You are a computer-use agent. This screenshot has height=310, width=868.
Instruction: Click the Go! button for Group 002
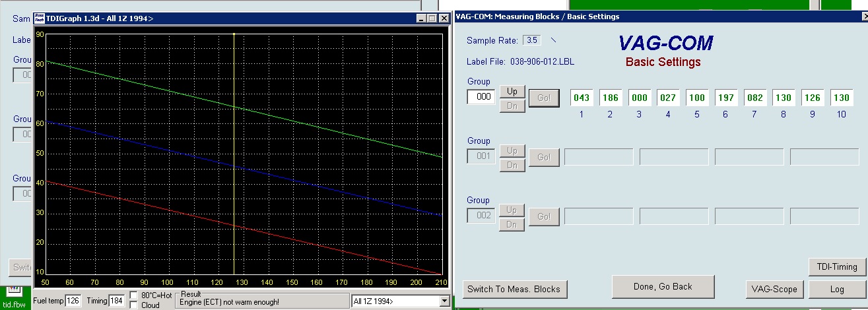544,216
